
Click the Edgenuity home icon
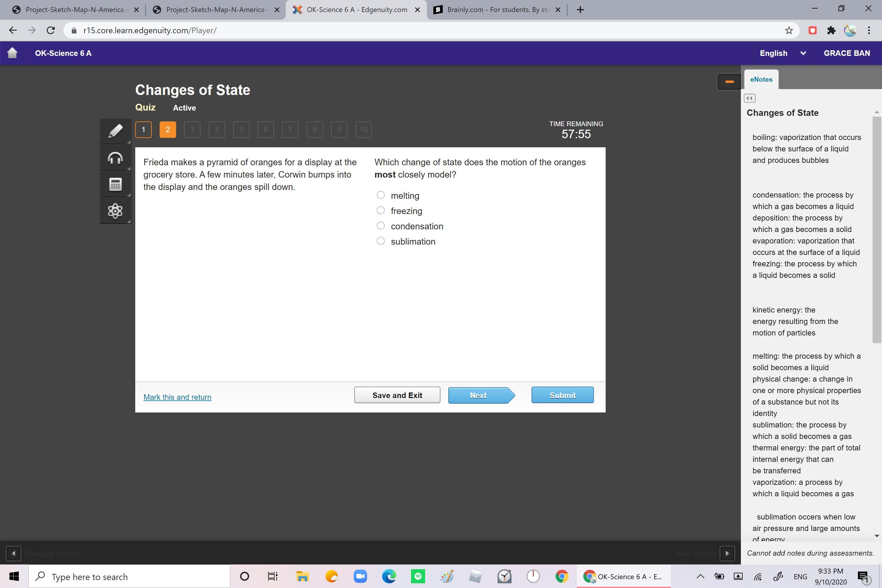(12, 53)
